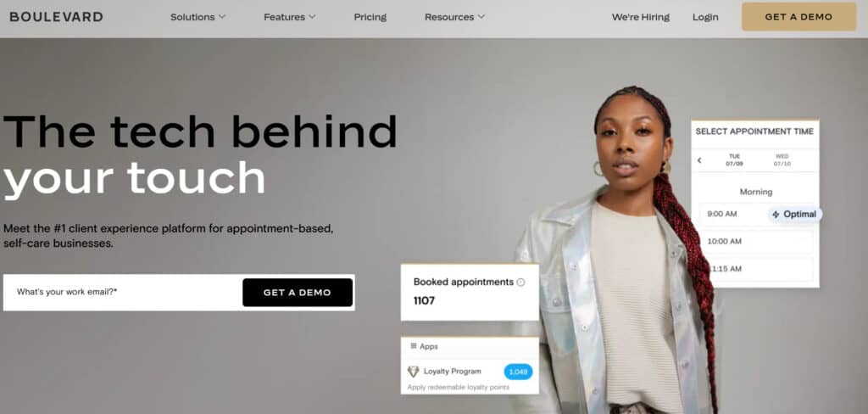
Task: Expand the Resources dropdown menu
Action: [454, 17]
